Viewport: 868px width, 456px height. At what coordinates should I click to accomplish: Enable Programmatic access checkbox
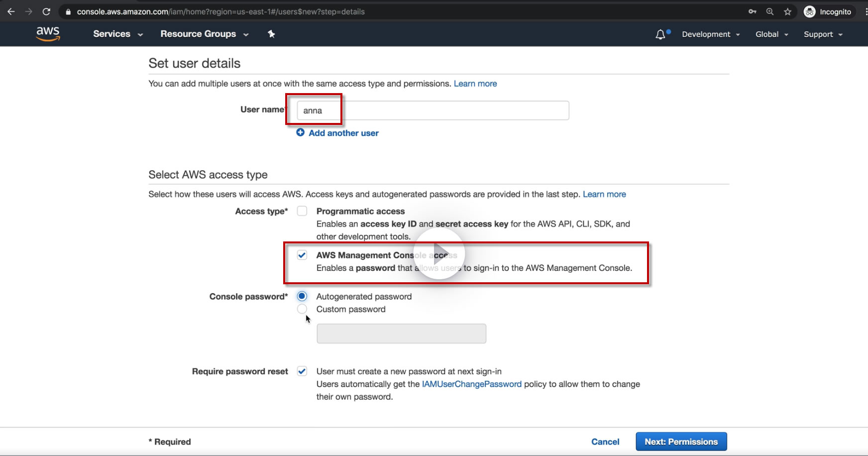point(302,211)
